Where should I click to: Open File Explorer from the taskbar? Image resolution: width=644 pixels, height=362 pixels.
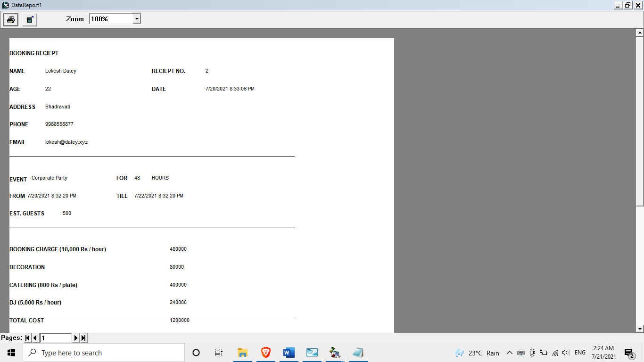tap(242, 352)
